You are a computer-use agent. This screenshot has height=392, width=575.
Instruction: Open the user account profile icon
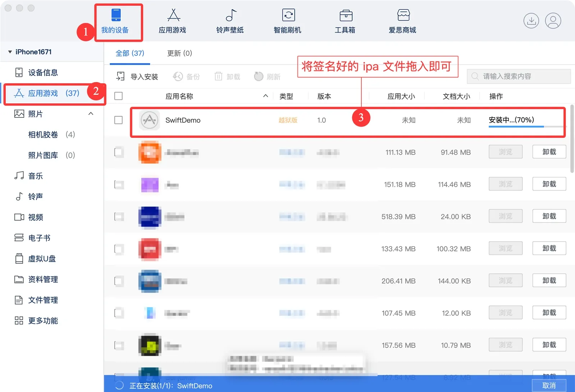[553, 21]
